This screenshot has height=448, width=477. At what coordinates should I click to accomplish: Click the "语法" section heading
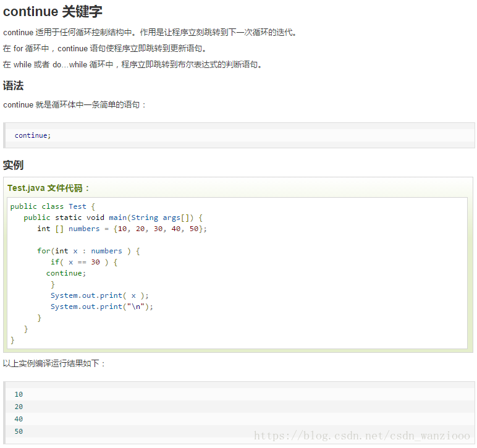pyautogui.click(x=13, y=85)
